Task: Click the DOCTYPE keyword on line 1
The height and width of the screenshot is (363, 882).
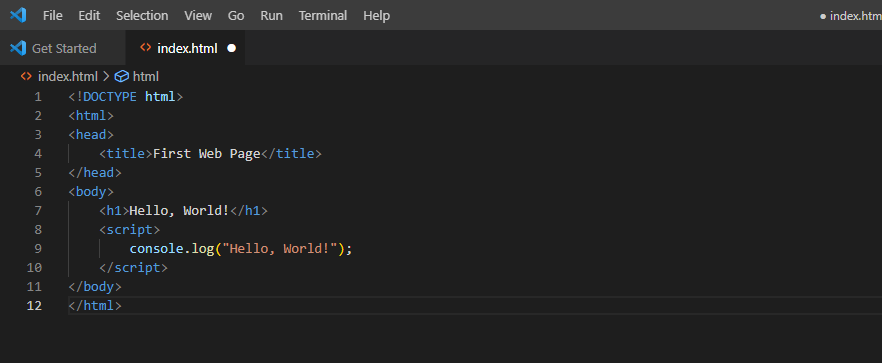Action: point(110,97)
